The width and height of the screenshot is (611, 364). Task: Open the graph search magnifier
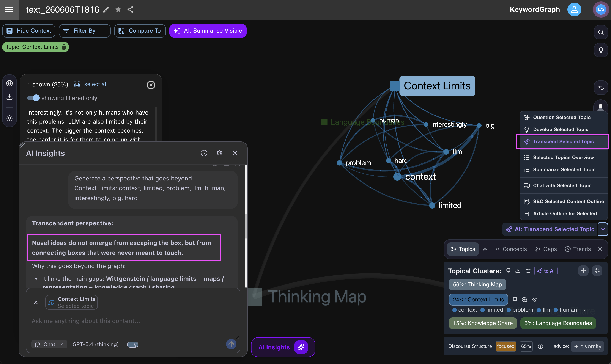click(601, 32)
